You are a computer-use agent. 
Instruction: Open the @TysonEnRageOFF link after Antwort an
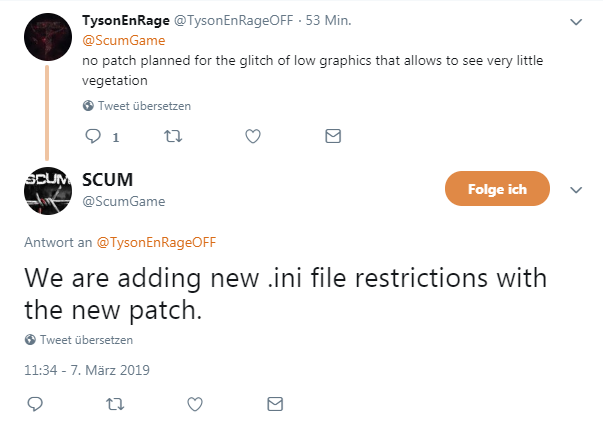pos(157,242)
